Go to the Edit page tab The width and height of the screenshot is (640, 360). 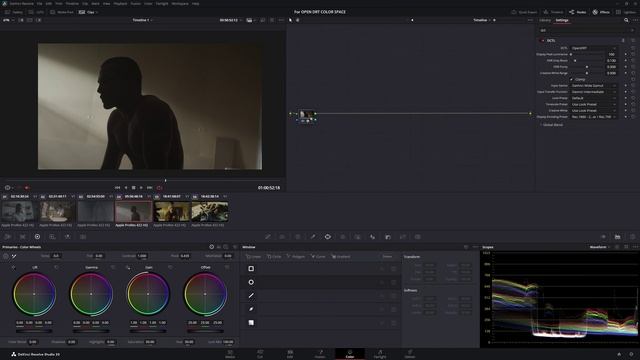point(290,354)
